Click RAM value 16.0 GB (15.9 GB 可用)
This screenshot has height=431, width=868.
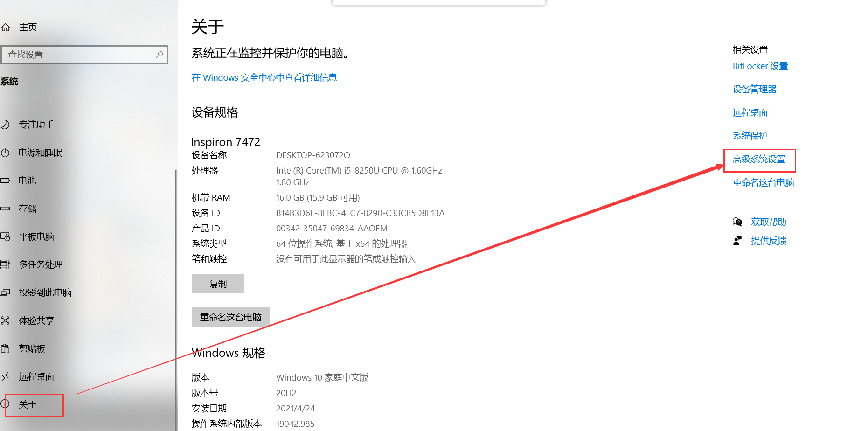[x=318, y=198]
